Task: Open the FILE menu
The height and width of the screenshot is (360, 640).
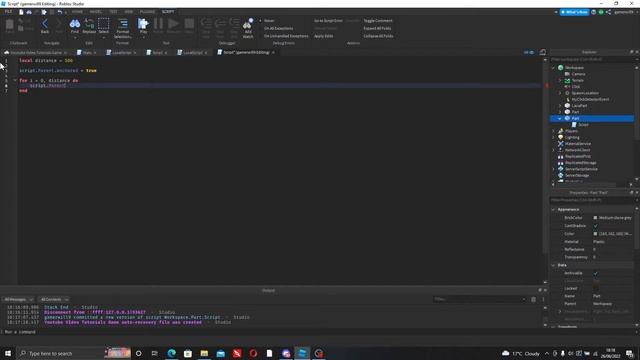Action: [8, 12]
